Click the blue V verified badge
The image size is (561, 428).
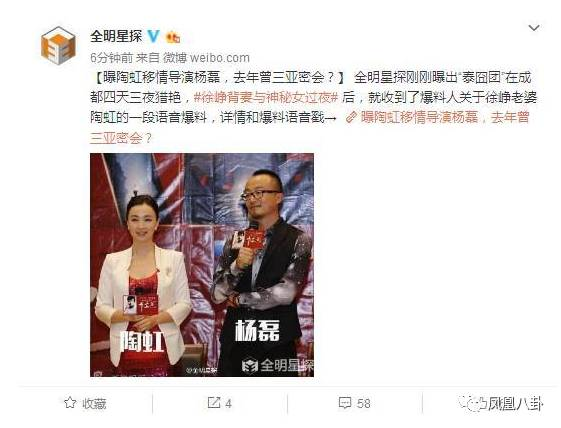click(154, 37)
